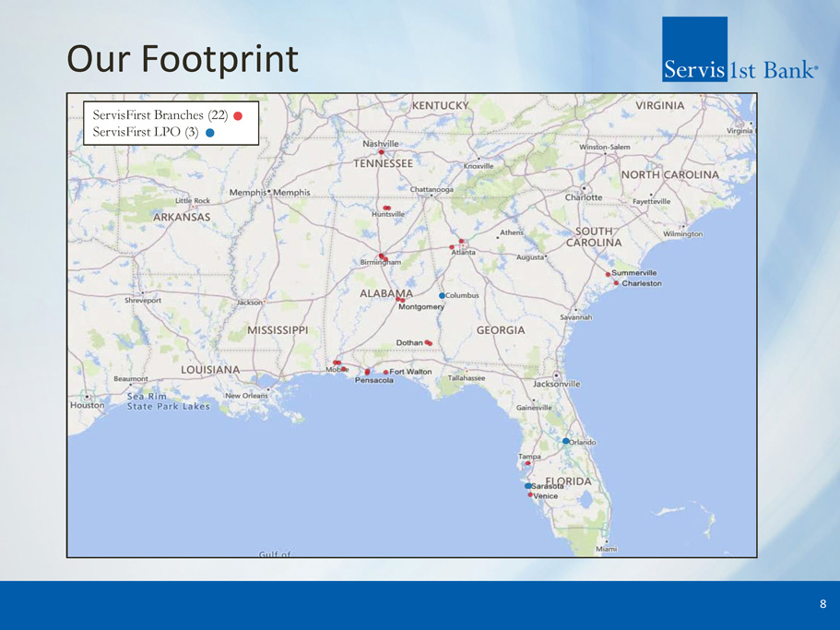Screen dimensions: 840x630
Task: Select the red marker near Dothan
Action: (x=429, y=342)
